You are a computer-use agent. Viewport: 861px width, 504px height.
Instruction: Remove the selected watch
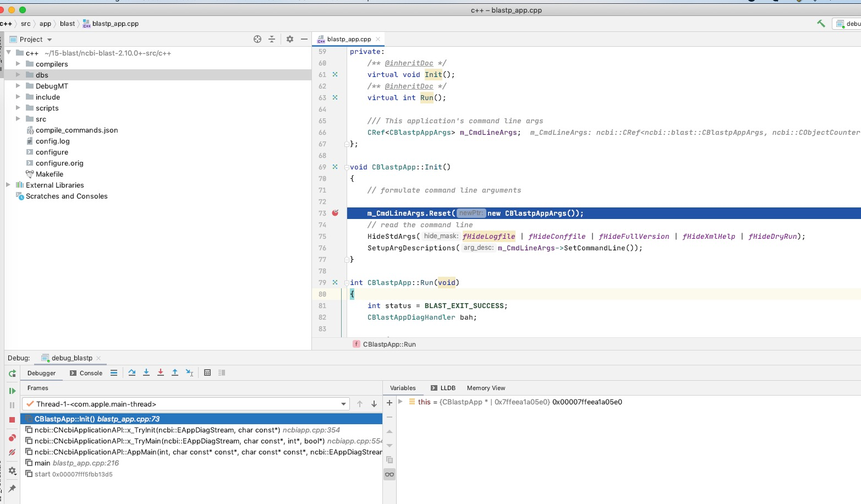[x=390, y=417]
